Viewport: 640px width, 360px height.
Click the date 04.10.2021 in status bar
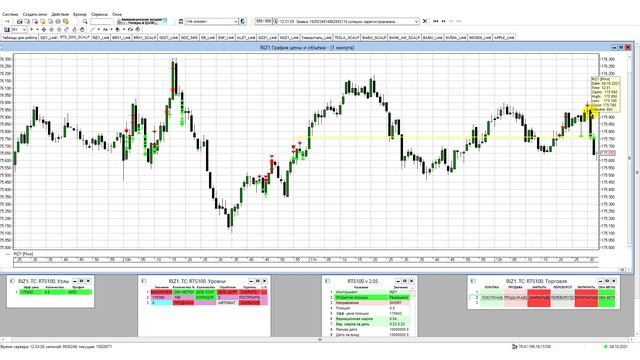[x=618, y=347]
